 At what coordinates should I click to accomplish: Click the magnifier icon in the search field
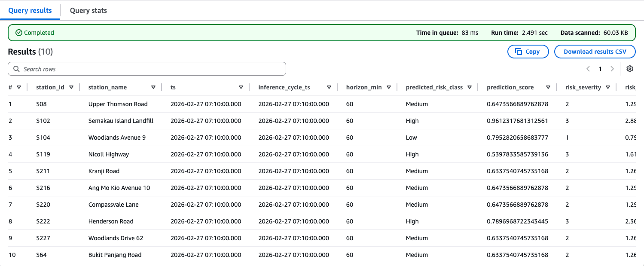pyautogui.click(x=16, y=69)
